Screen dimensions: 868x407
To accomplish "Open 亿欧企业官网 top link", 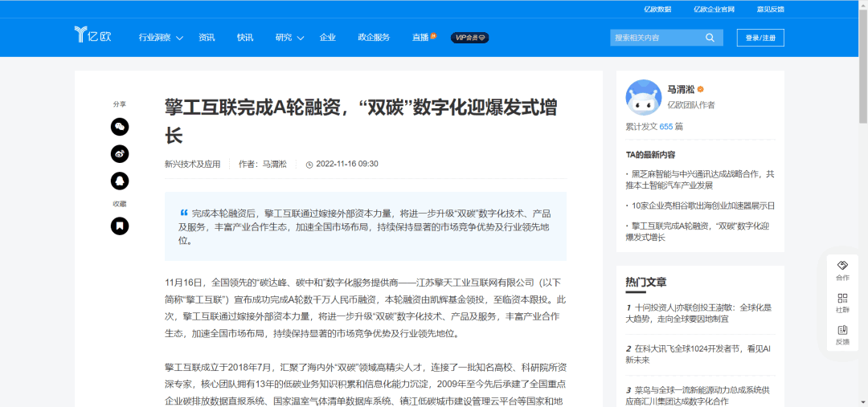I will point(714,9).
